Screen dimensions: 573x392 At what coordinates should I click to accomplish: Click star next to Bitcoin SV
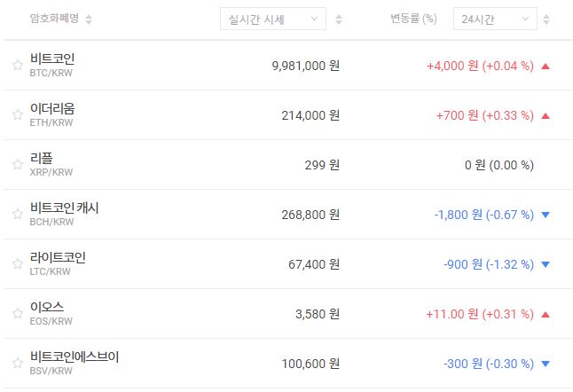[x=17, y=363]
